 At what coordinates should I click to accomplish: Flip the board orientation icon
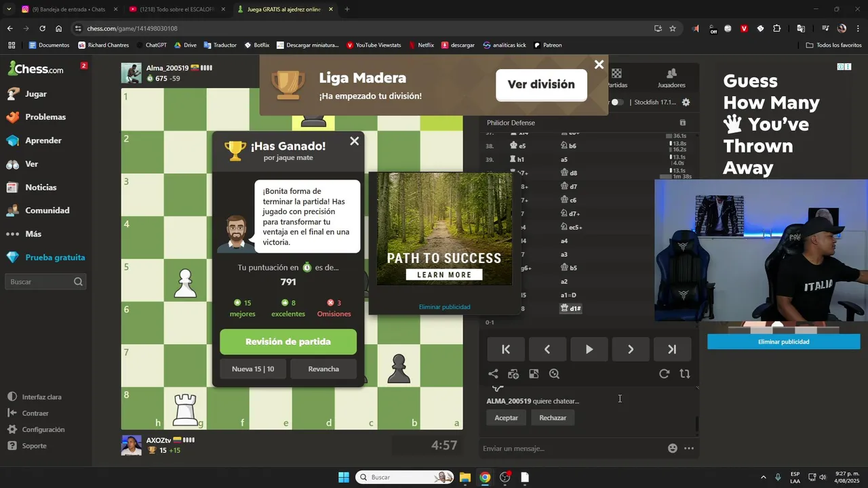point(685,373)
